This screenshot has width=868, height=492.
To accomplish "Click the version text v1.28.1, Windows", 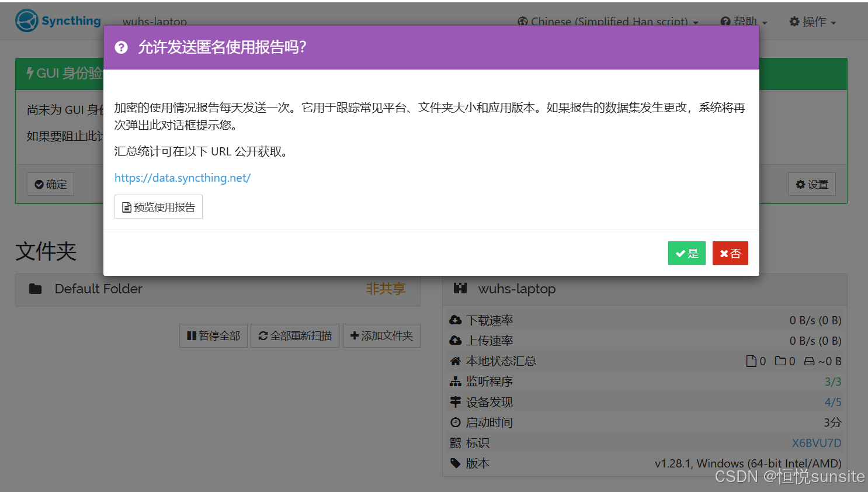I will coord(748,463).
